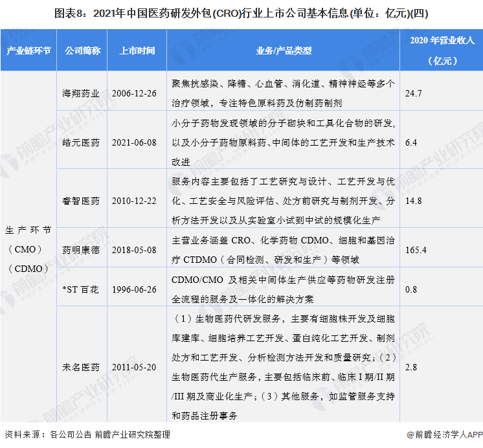Viewport: 483px width, 448px height.
Task: Click company name 药明康德
Action: 81,250
